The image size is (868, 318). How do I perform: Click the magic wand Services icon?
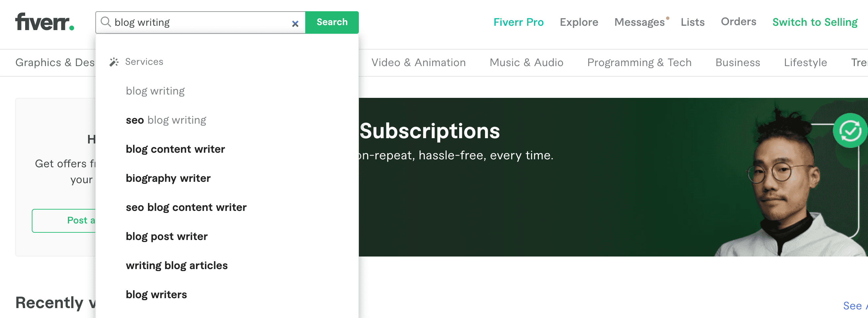[x=114, y=62]
